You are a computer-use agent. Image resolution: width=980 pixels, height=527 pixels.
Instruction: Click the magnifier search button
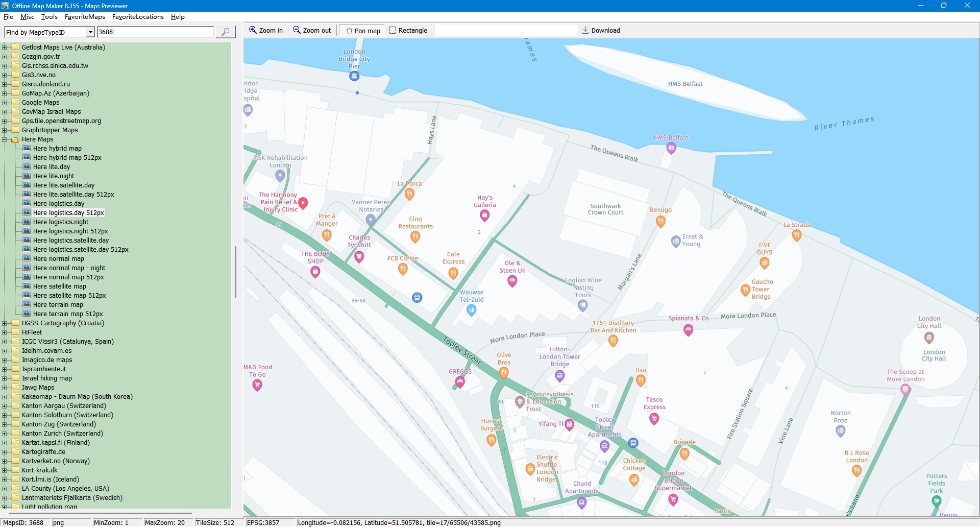pyautogui.click(x=225, y=32)
